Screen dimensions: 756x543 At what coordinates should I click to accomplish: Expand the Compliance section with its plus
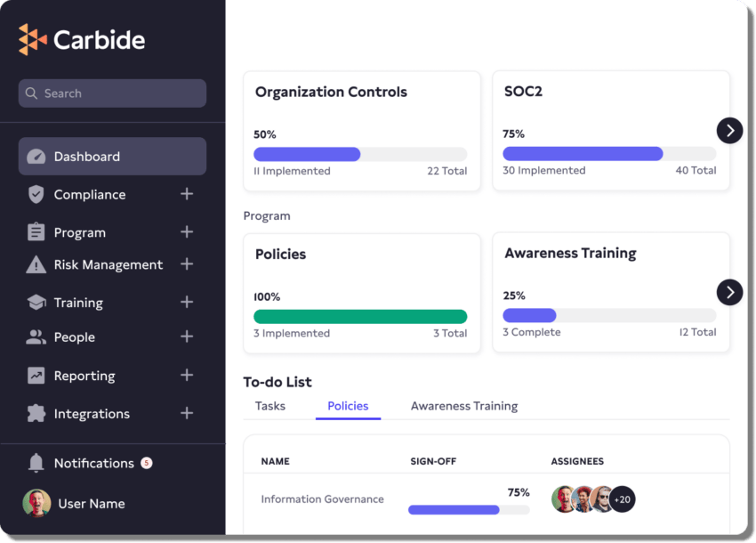pos(187,194)
